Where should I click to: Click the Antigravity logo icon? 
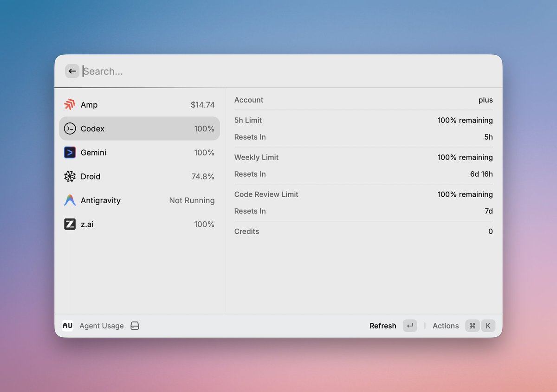(x=70, y=200)
